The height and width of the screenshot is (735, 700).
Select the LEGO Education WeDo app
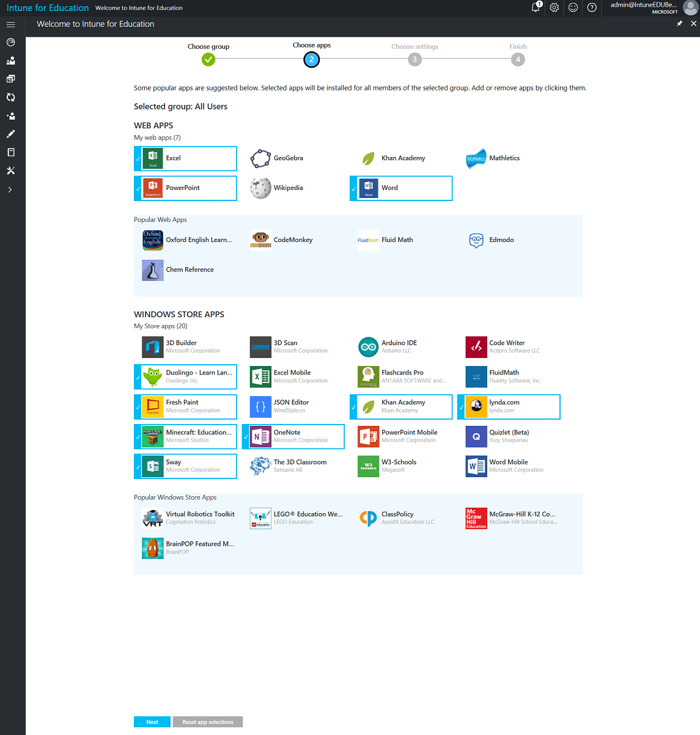[293, 519]
